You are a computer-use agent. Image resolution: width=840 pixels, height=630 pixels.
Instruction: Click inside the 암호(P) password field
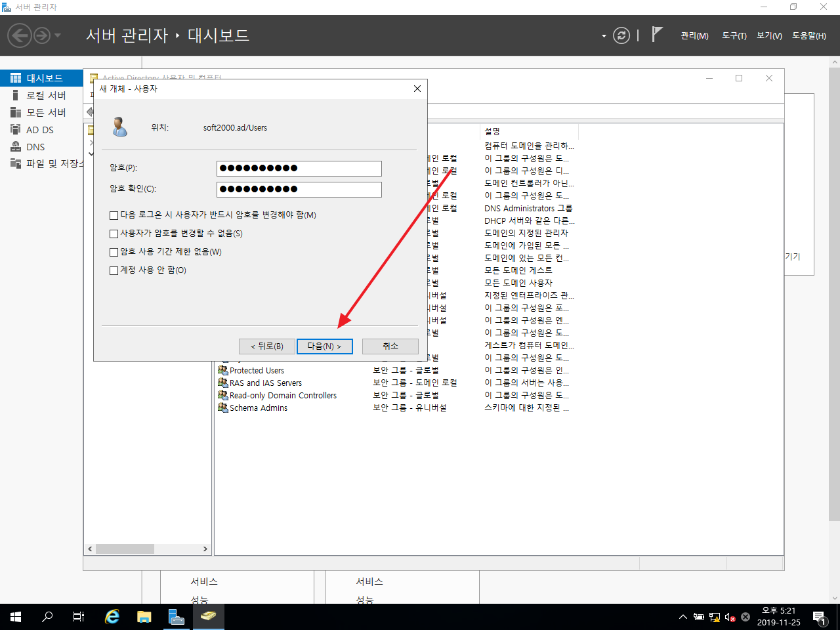pyautogui.click(x=299, y=168)
